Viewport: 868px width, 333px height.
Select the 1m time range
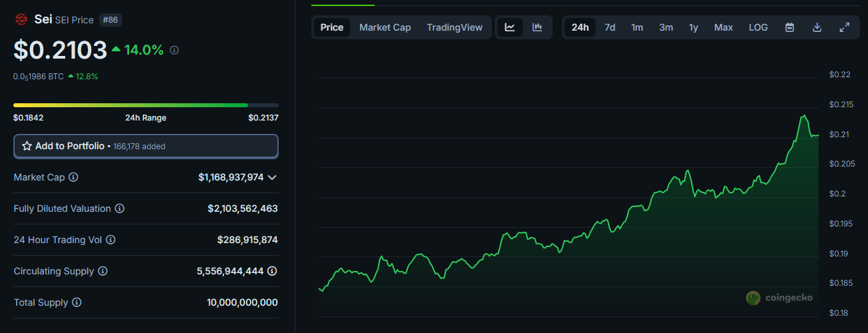(637, 27)
